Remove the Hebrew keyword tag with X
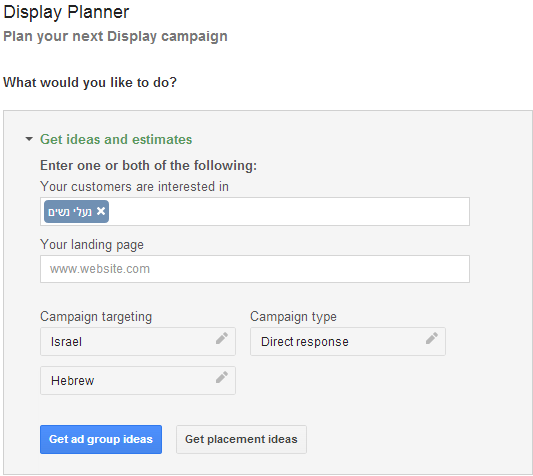Image resolution: width=533 pixels, height=476 pixels. 101,211
